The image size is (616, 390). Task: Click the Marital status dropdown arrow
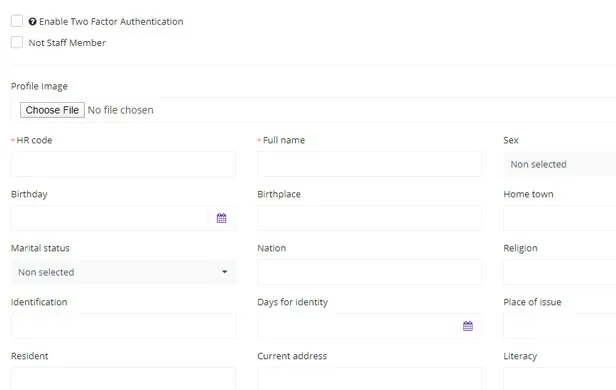click(224, 272)
